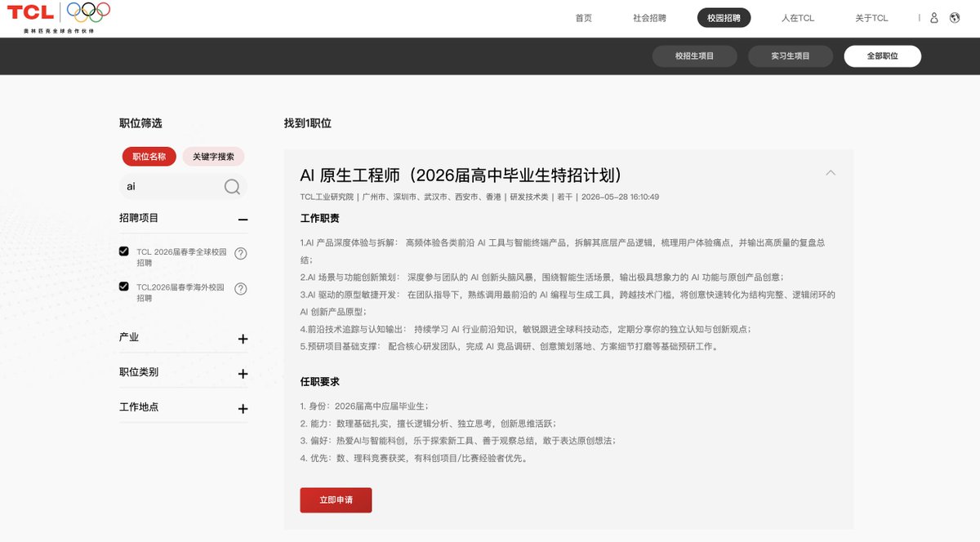Uncheck TCL2026届春季海外校园招聘 checkbox
Screen dimensions: 980x542
click(x=124, y=287)
